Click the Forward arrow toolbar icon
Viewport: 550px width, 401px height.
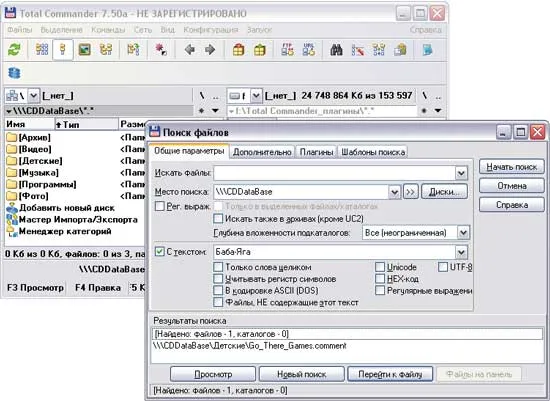tap(210, 49)
